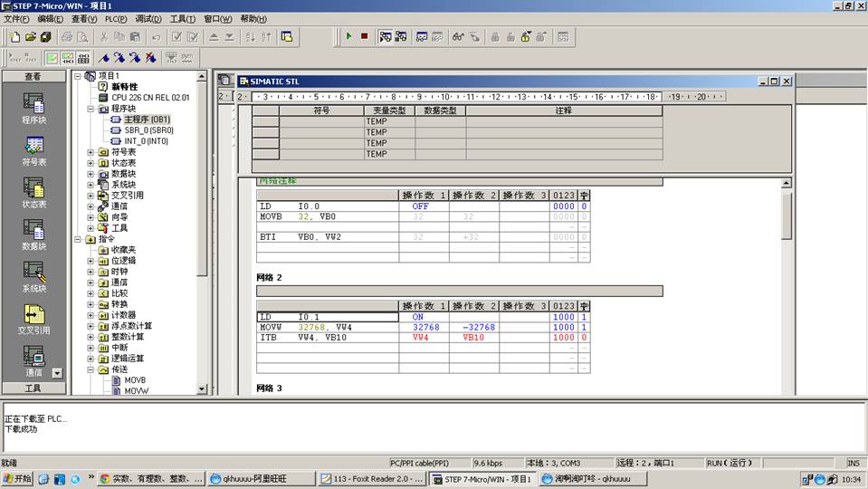Open Cross Reference (交叉引用) in the View bar
Image resolution: width=868 pixels, height=489 pixels.
(x=33, y=319)
